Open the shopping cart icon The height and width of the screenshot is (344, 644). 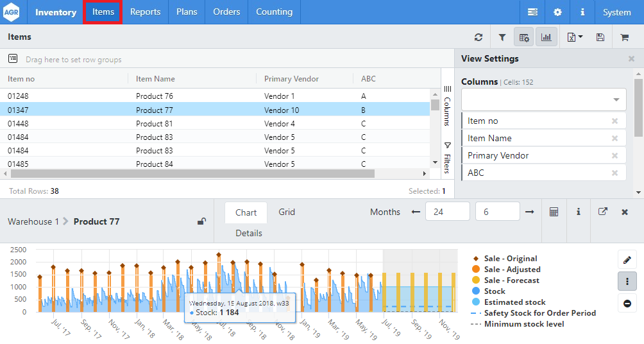pos(624,38)
